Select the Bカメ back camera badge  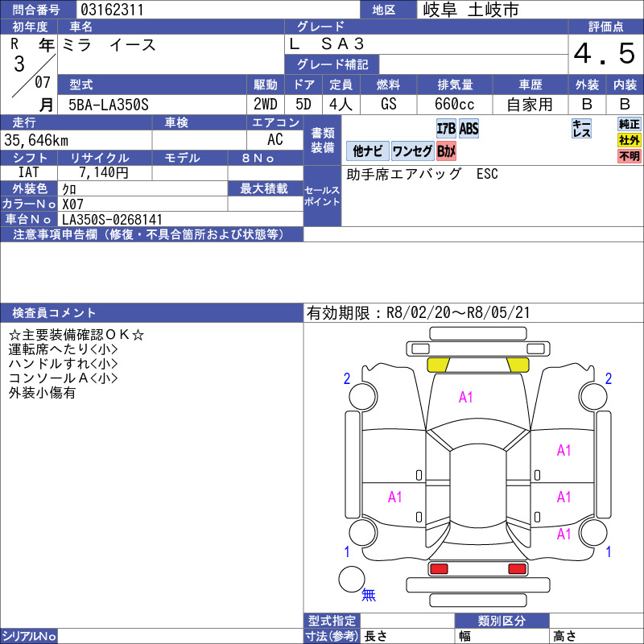(447, 151)
